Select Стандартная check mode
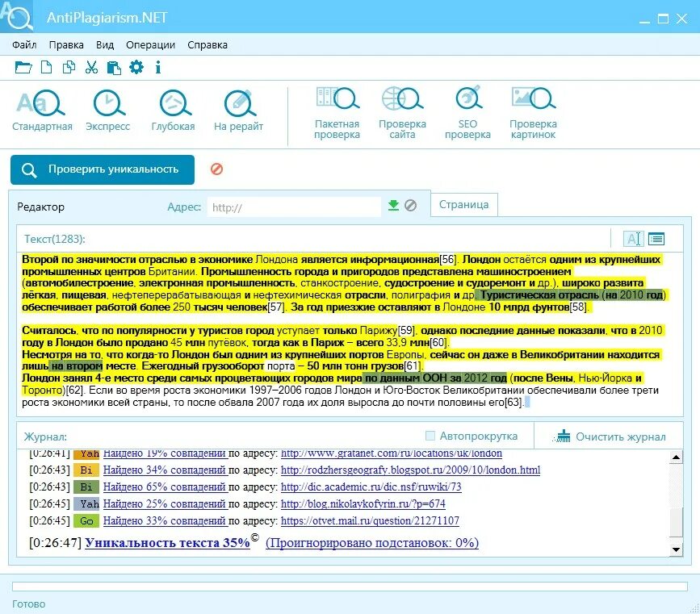This screenshot has width=700, height=614. click(42, 111)
